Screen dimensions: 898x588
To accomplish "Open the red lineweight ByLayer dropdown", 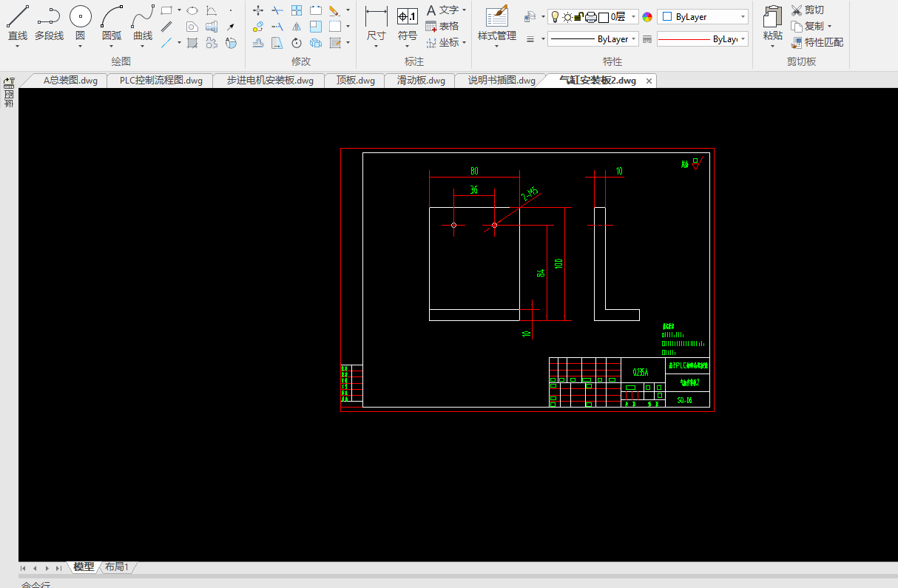I will [x=703, y=39].
